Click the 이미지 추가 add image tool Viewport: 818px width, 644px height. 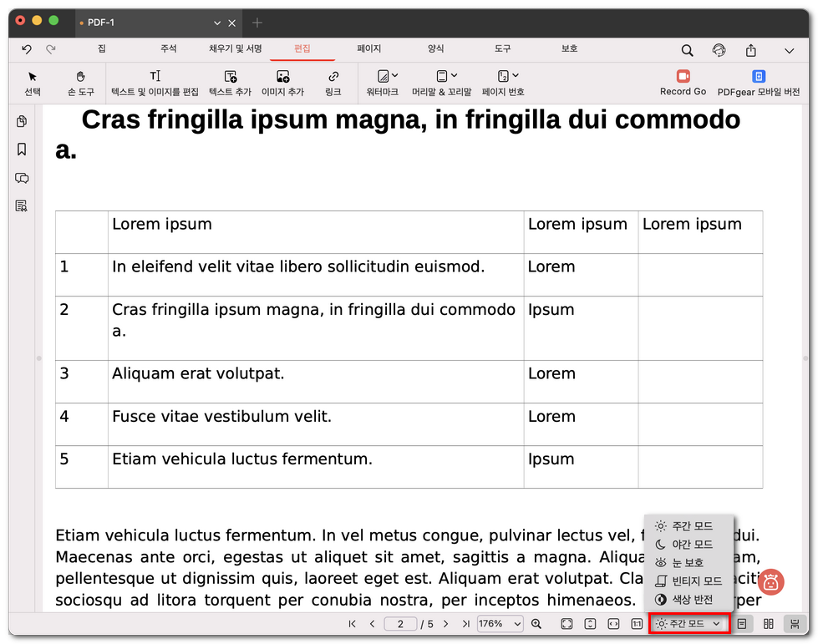(282, 83)
